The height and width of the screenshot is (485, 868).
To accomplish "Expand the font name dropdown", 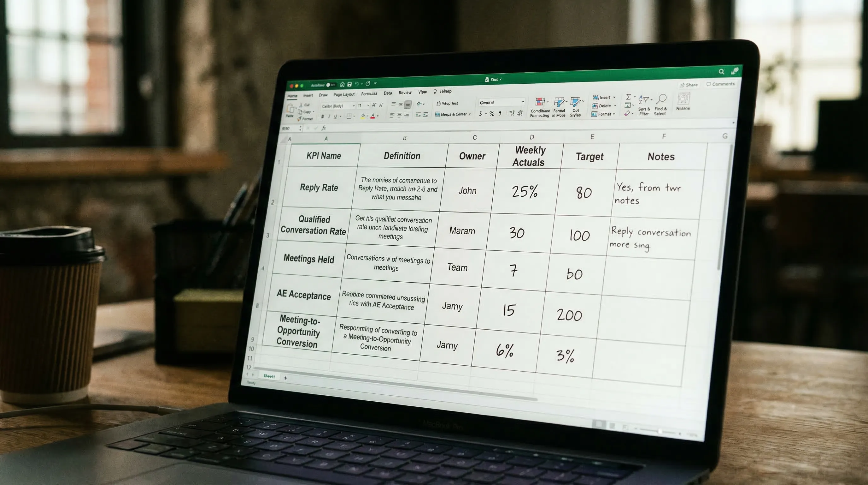I will click(x=354, y=105).
